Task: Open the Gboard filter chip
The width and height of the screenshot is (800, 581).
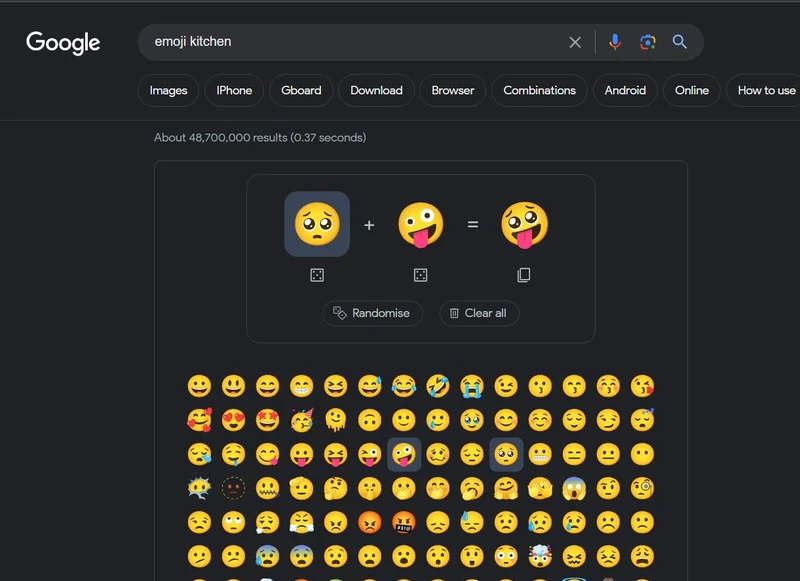Action: (300, 90)
